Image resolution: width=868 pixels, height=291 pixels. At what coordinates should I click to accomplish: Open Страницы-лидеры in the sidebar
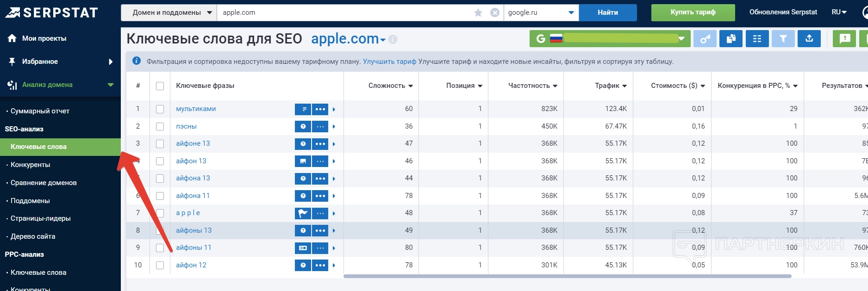pos(41,218)
